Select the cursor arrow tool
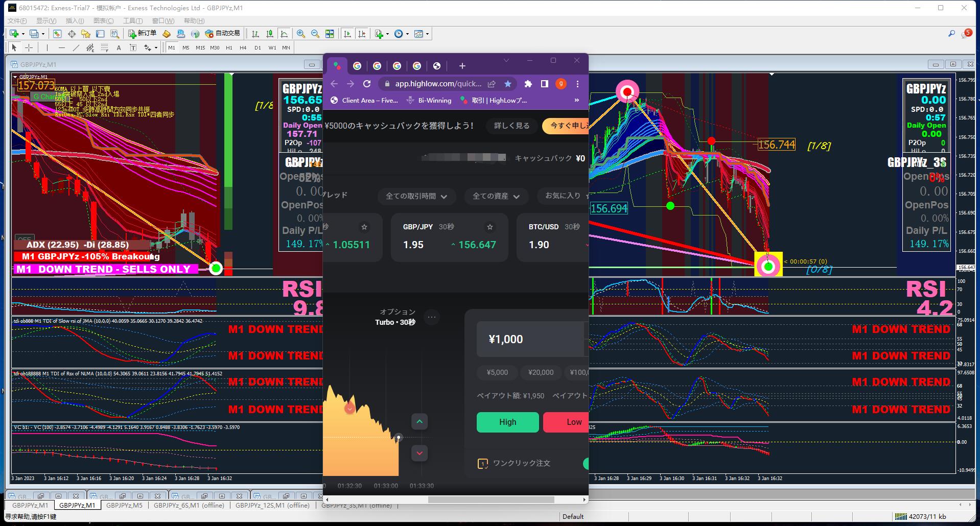 pyautogui.click(x=14, y=47)
